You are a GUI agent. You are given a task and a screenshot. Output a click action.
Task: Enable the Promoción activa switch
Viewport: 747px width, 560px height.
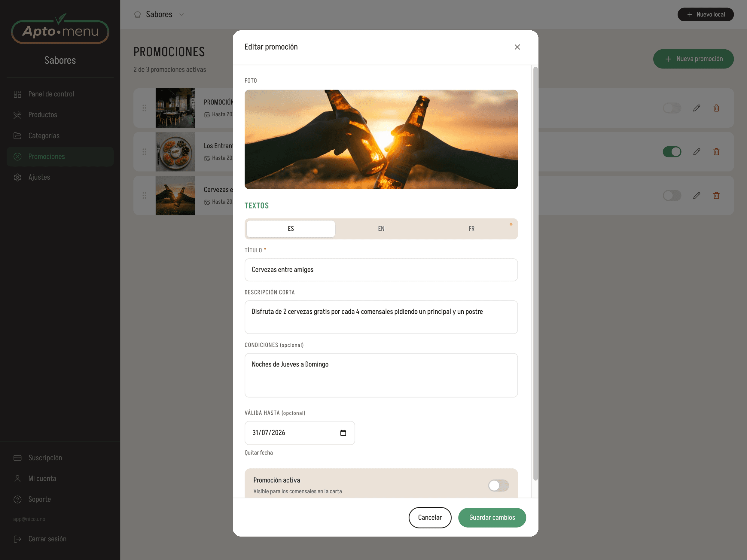499,485
